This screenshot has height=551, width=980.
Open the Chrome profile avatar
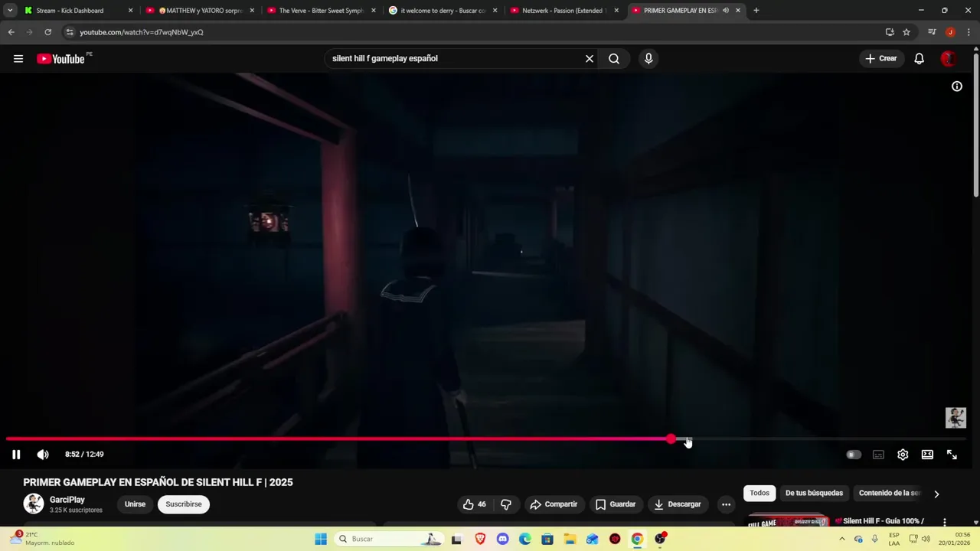pyautogui.click(x=950, y=32)
